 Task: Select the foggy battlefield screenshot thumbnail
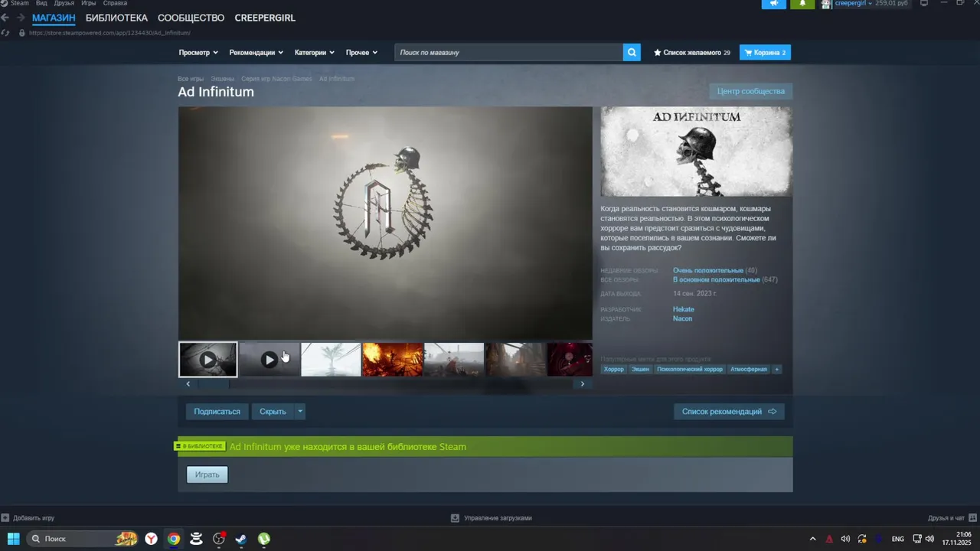point(454,360)
